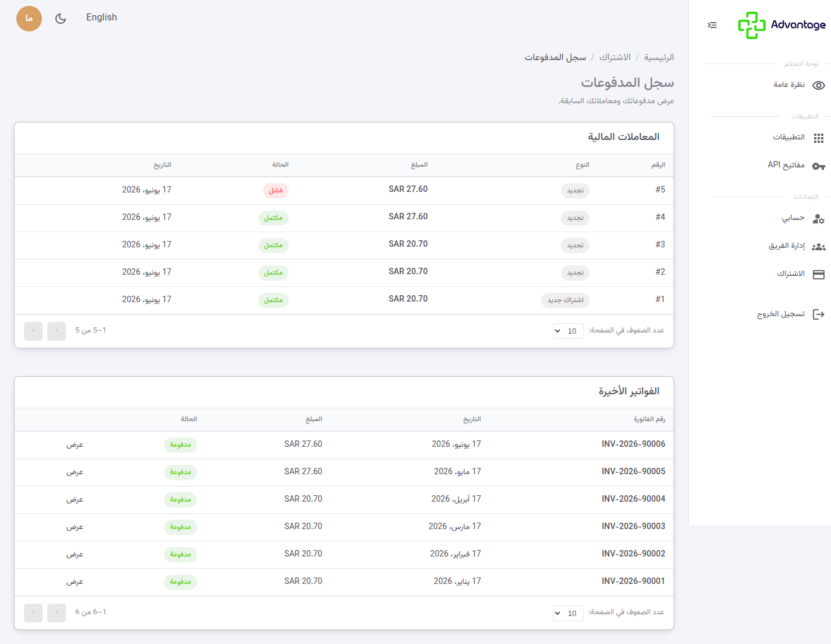This screenshot has height=644, width=831.
Task: Click عرض for invoice INV-2026-90002
Action: 75,554
